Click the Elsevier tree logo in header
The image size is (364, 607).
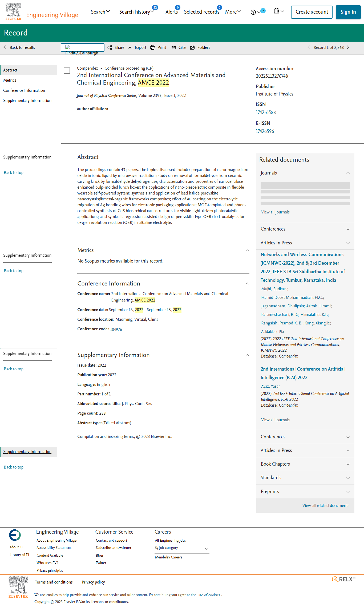(x=13, y=11)
